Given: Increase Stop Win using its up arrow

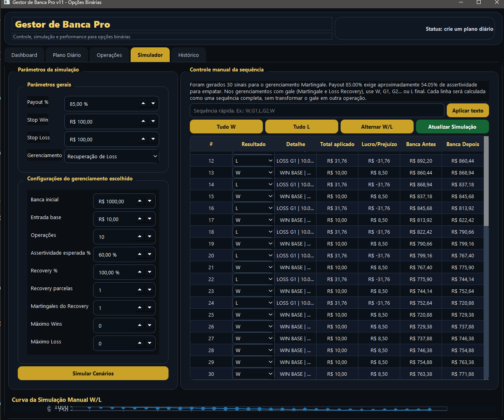Looking at the screenshot, I should pos(143,122).
